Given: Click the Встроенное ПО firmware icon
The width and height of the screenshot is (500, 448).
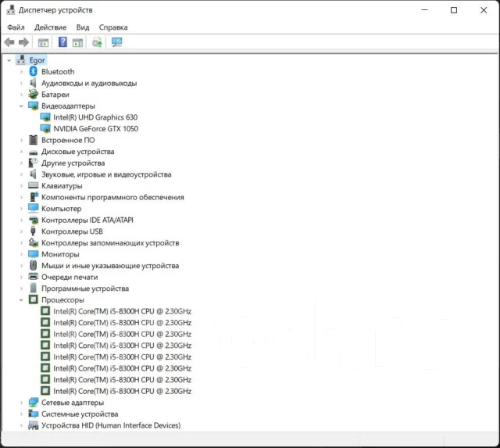Looking at the screenshot, I should 33,140.
